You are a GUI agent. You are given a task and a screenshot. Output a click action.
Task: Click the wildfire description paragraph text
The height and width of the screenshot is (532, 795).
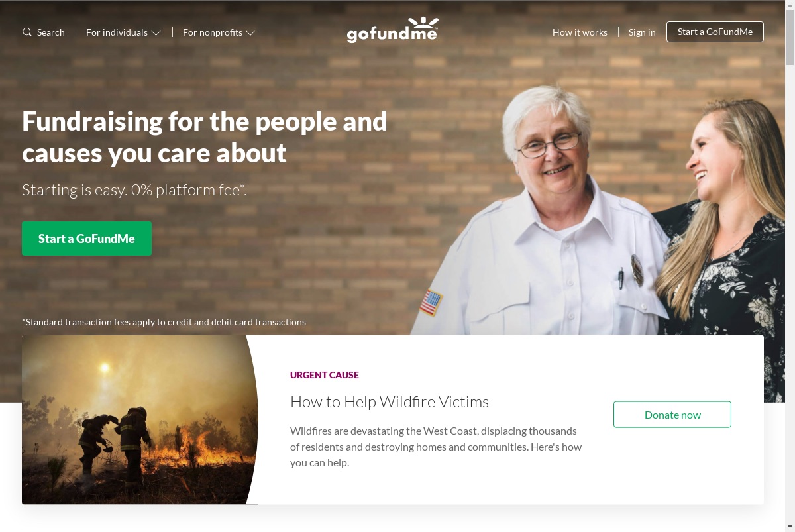click(x=436, y=447)
